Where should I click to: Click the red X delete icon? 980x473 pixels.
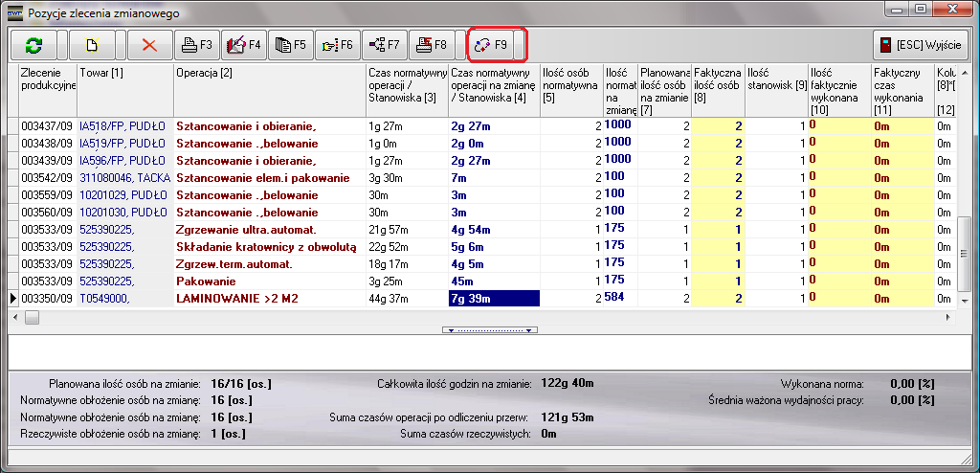pos(148,45)
